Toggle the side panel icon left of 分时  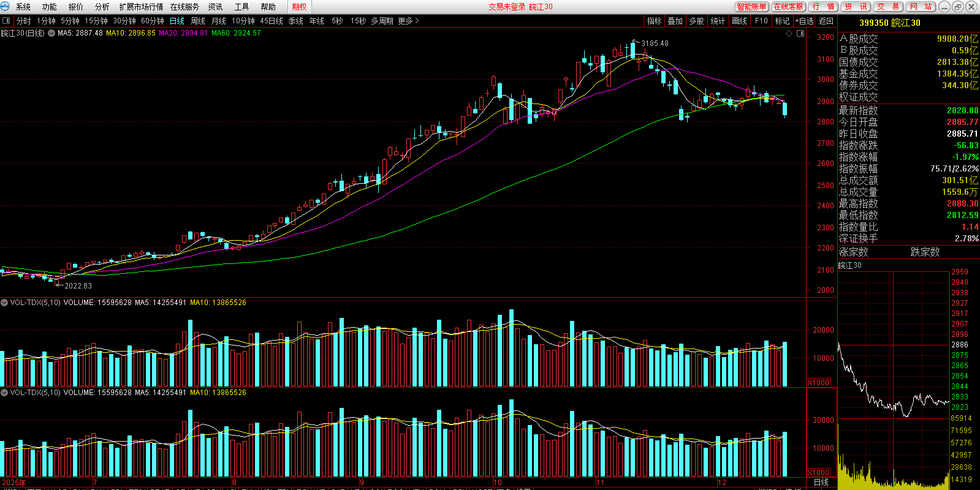click(6, 21)
